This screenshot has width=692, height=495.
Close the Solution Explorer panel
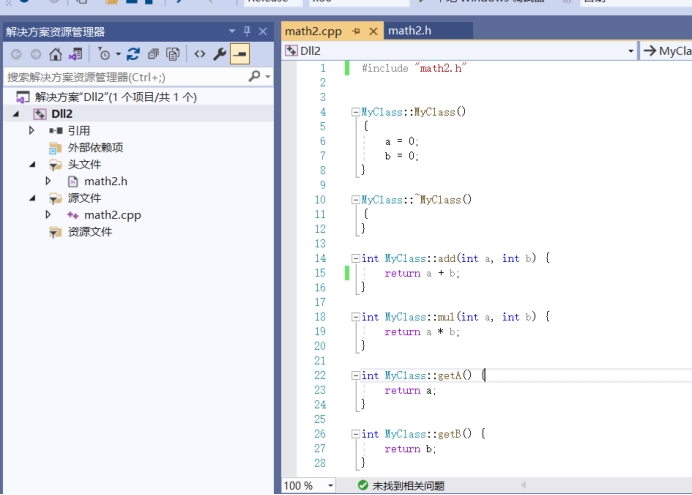tap(263, 31)
